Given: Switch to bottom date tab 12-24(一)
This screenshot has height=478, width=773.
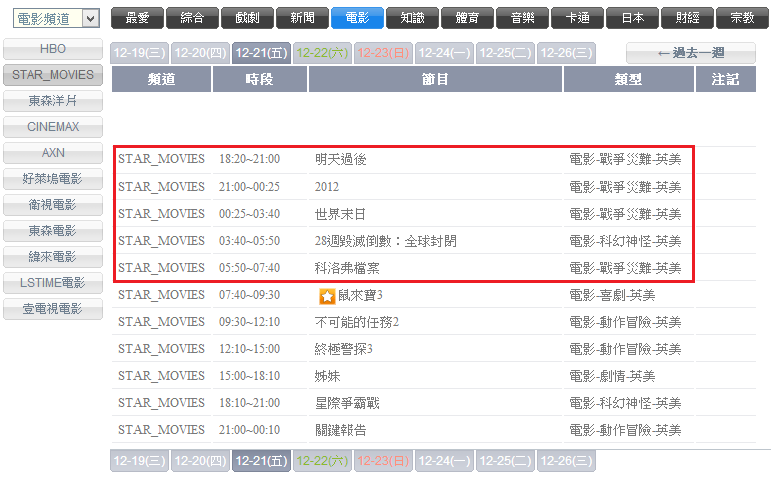Looking at the screenshot, I should click(445, 461).
